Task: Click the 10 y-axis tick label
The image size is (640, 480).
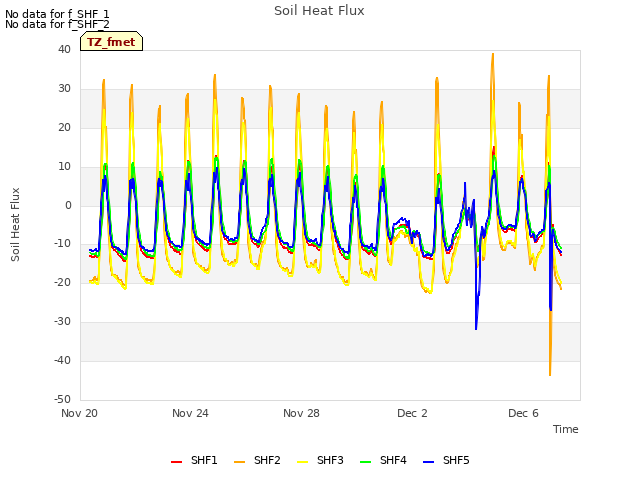Action: point(64,167)
